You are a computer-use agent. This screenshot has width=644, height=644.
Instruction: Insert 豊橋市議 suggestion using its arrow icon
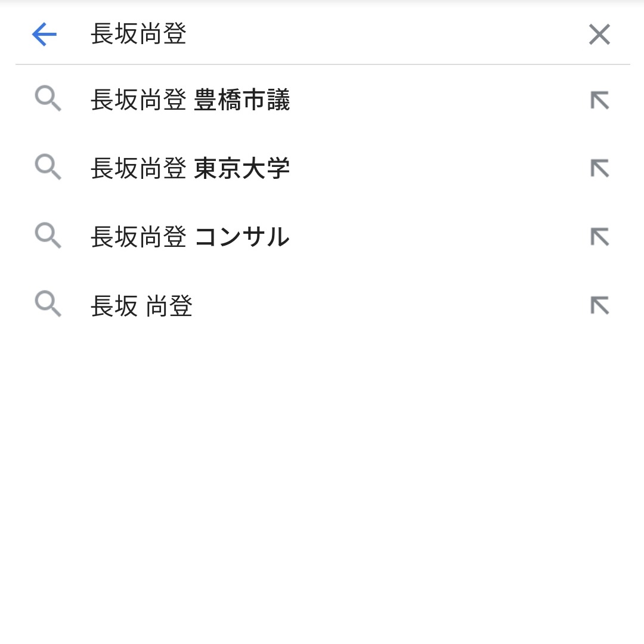pos(600,100)
